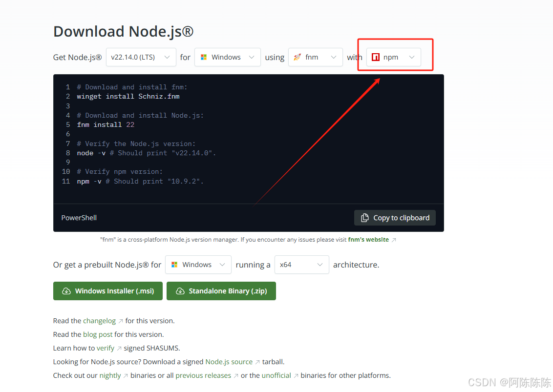This screenshot has height=392, width=553.
Task: Open the fnm version manager dropdown
Action: pyautogui.click(x=315, y=57)
